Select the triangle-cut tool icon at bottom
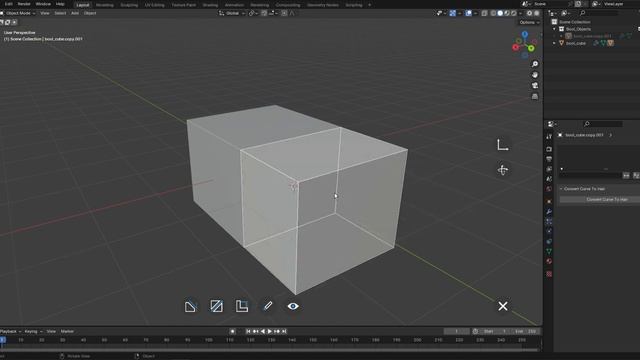The height and width of the screenshot is (360, 640). click(x=191, y=306)
